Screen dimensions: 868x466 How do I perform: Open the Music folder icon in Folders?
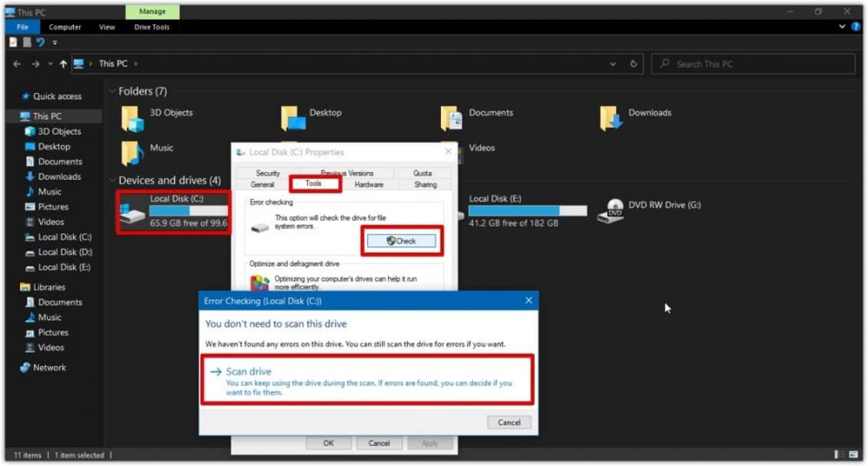click(132, 152)
